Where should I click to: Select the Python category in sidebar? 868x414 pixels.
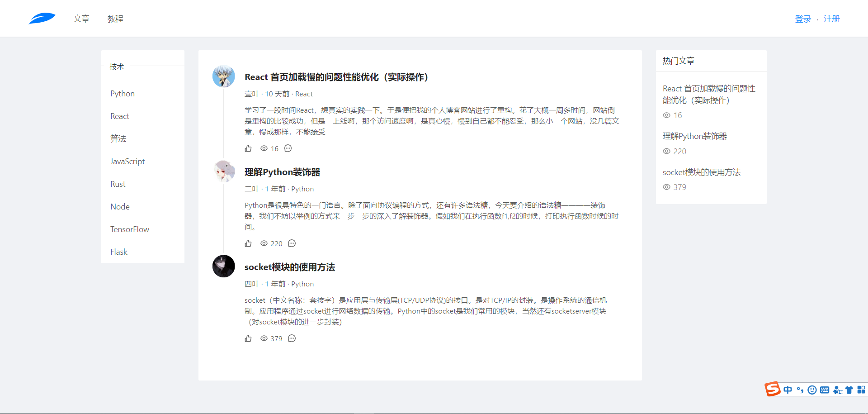(123, 94)
